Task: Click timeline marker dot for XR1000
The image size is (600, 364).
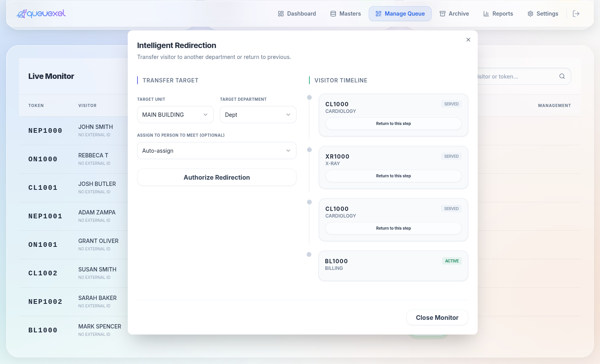Action: (309, 150)
